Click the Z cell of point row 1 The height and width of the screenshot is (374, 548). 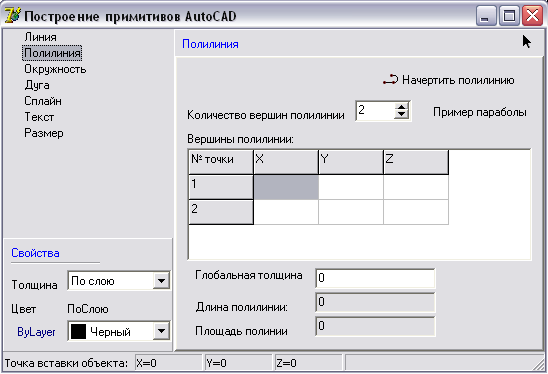tap(416, 187)
